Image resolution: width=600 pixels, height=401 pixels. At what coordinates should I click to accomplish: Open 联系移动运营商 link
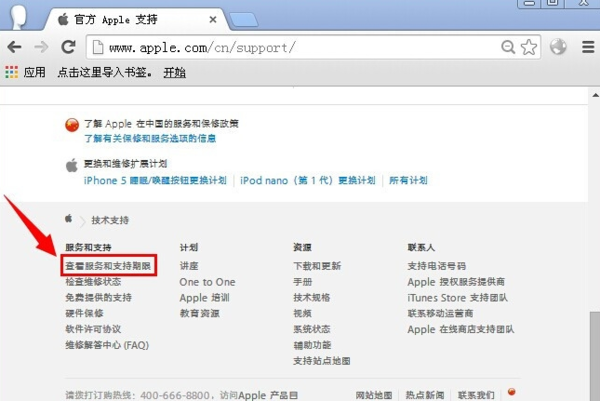click(440, 313)
